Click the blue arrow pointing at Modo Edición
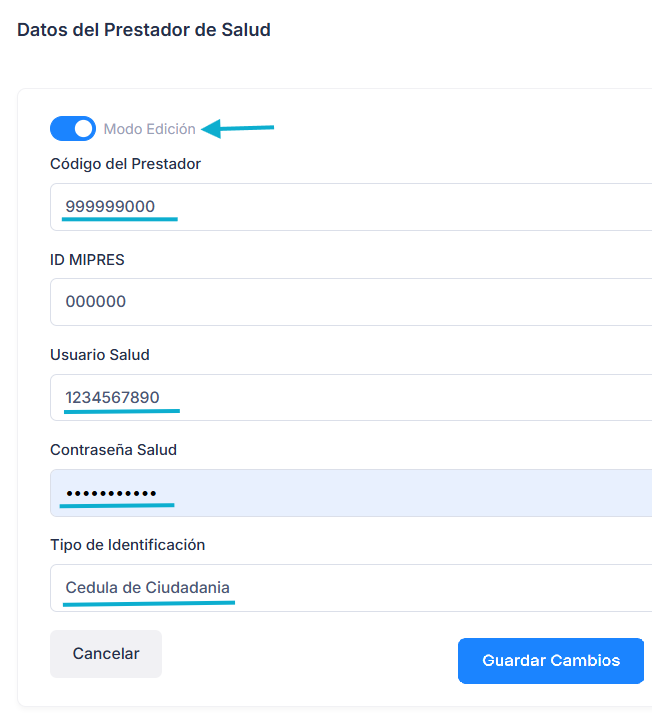 coord(238,128)
